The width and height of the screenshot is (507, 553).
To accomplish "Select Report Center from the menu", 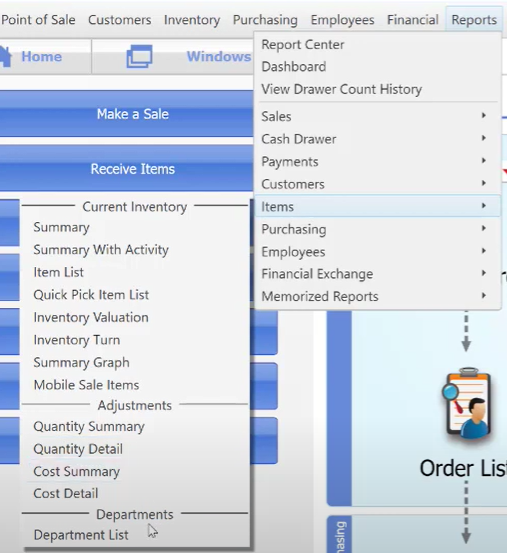I will (303, 44).
